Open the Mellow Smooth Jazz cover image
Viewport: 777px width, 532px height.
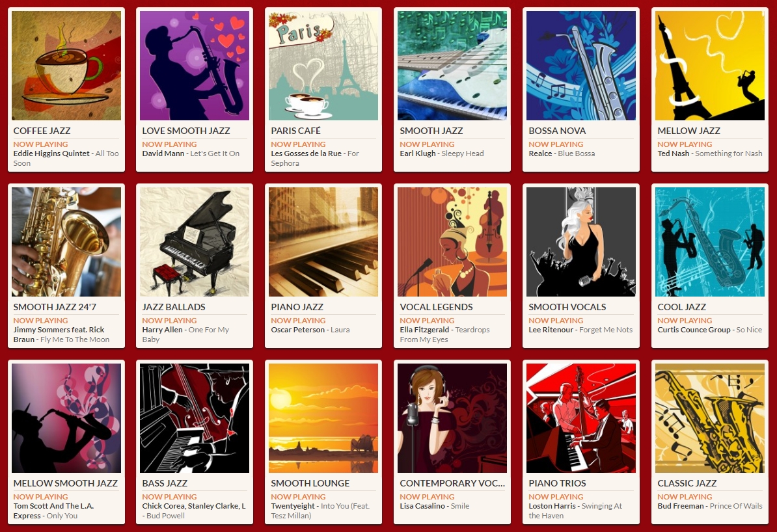click(x=66, y=418)
